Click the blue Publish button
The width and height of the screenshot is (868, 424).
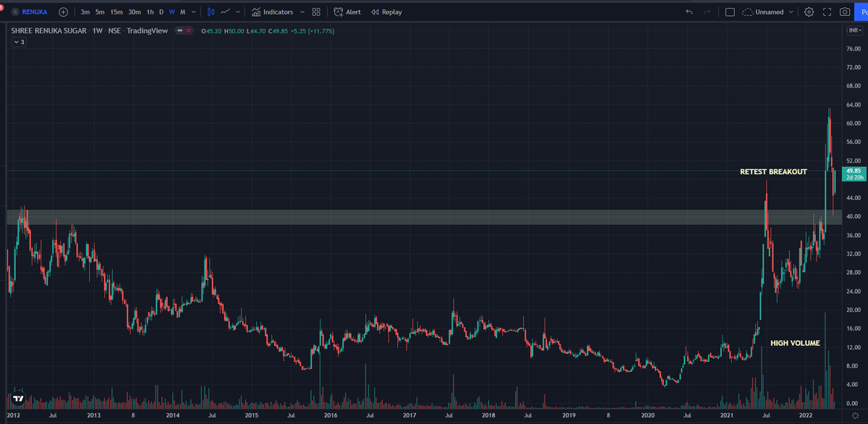pos(861,12)
